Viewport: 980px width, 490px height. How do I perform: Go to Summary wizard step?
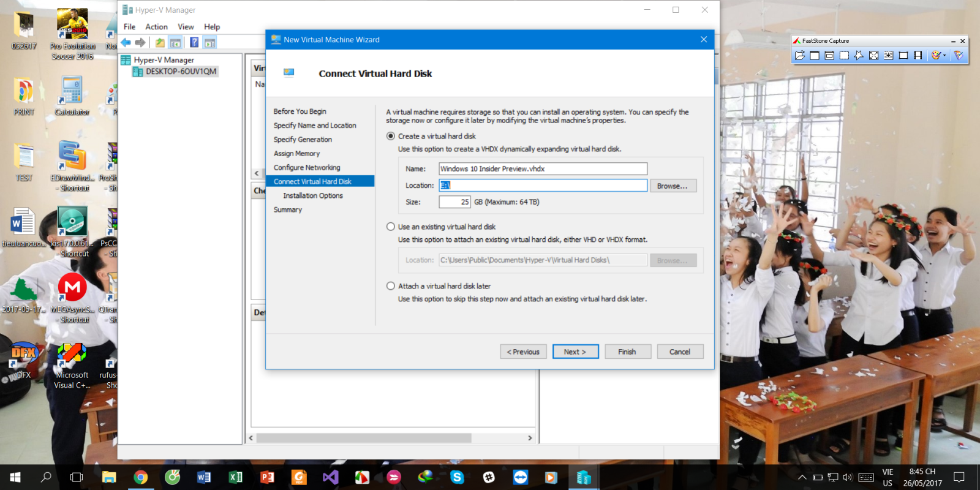coord(288,210)
